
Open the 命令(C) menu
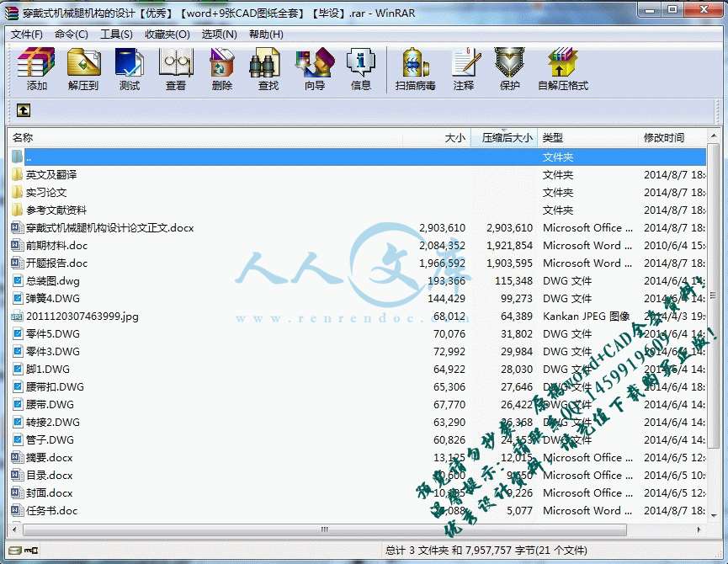pyautogui.click(x=71, y=35)
